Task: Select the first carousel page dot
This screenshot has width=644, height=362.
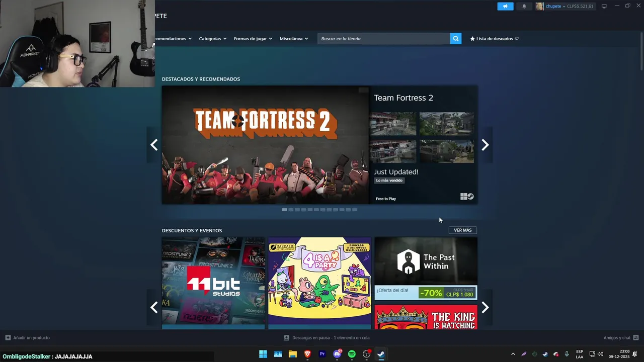Action: pos(284,210)
